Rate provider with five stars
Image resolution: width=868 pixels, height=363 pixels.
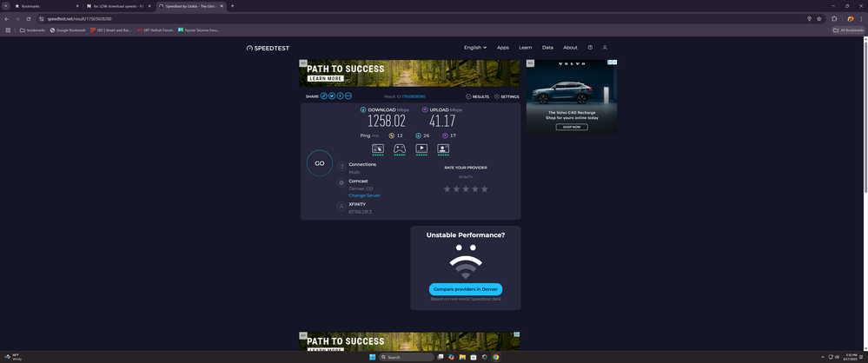tap(485, 188)
